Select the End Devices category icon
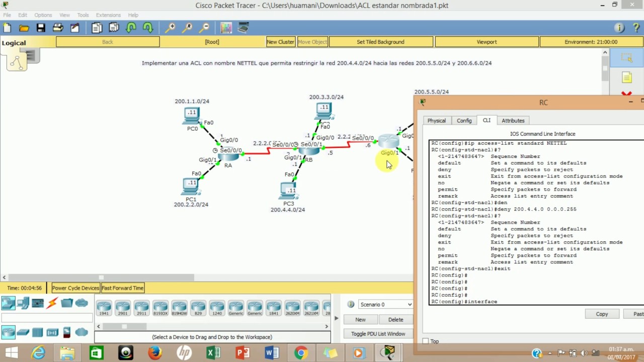Image resolution: width=644 pixels, height=362 pixels. point(23,303)
